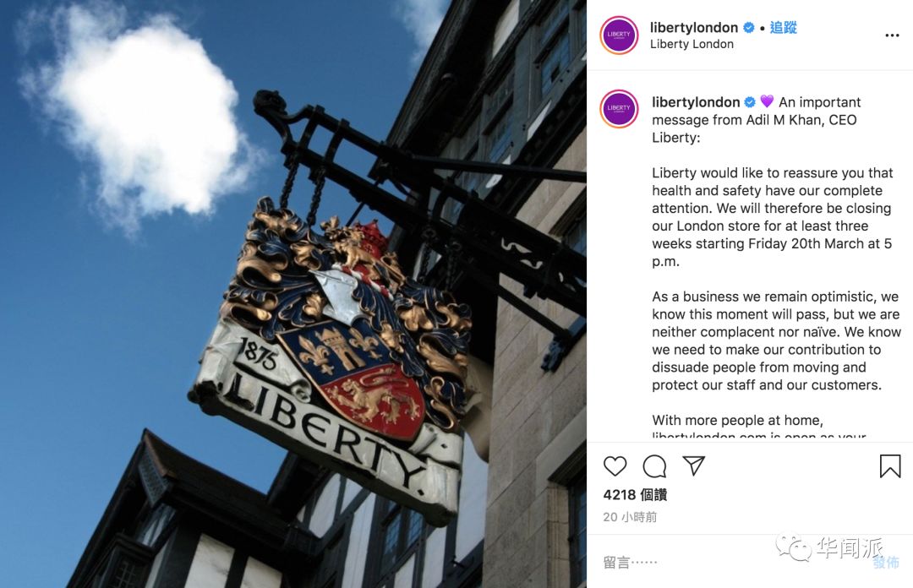Open the Liberty London location link
This screenshot has width=913, height=588.
692,44
